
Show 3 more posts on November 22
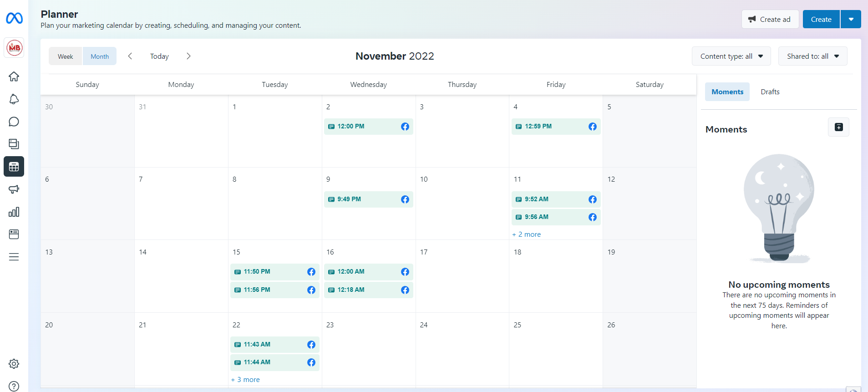pos(245,380)
